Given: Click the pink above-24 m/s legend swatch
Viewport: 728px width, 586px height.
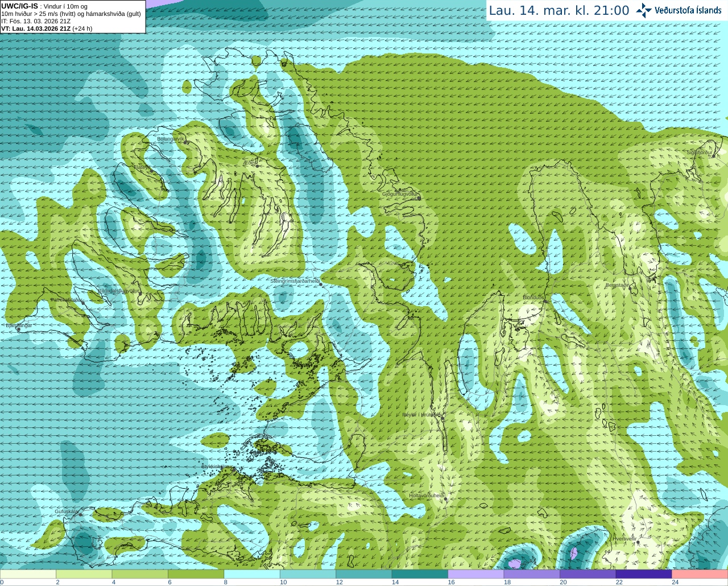Looking at the screenshot, I should point(700,574).
